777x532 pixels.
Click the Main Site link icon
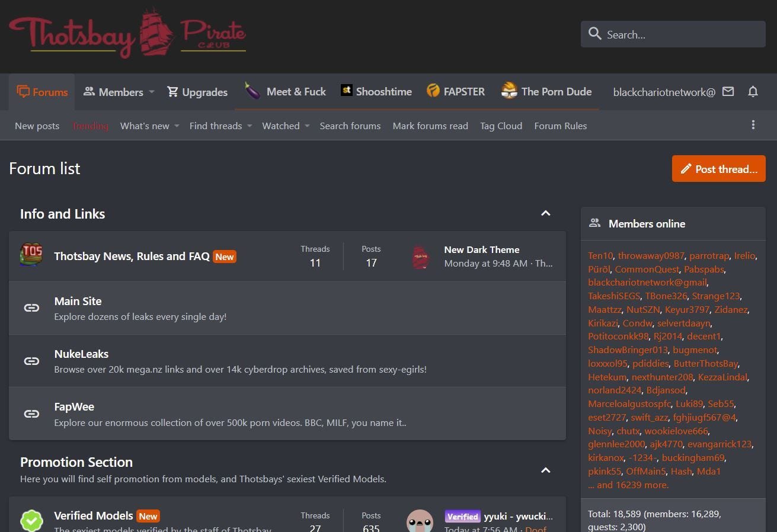tap(31, 308)
